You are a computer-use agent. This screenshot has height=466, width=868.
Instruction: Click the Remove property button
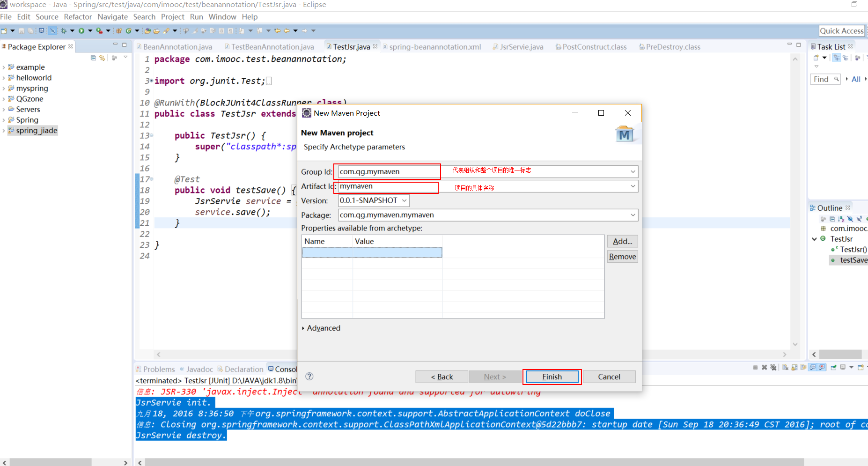(x=623, y=257)
